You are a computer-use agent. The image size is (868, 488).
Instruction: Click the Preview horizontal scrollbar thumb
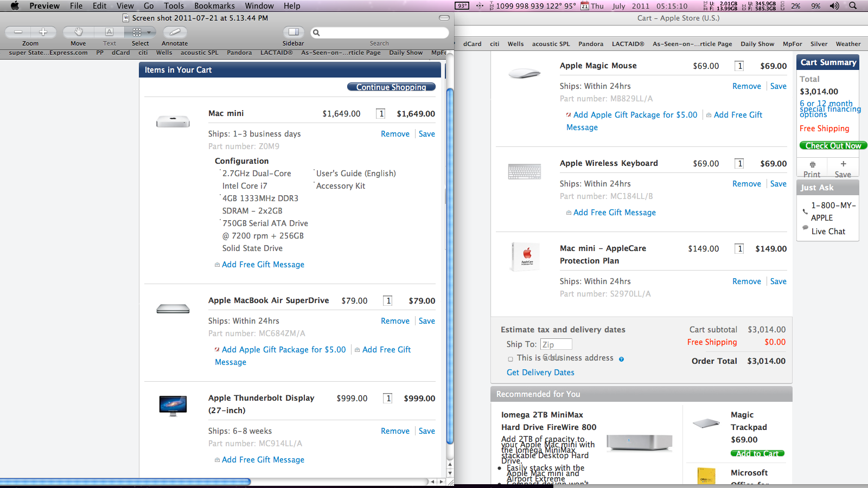coord(125,481)
